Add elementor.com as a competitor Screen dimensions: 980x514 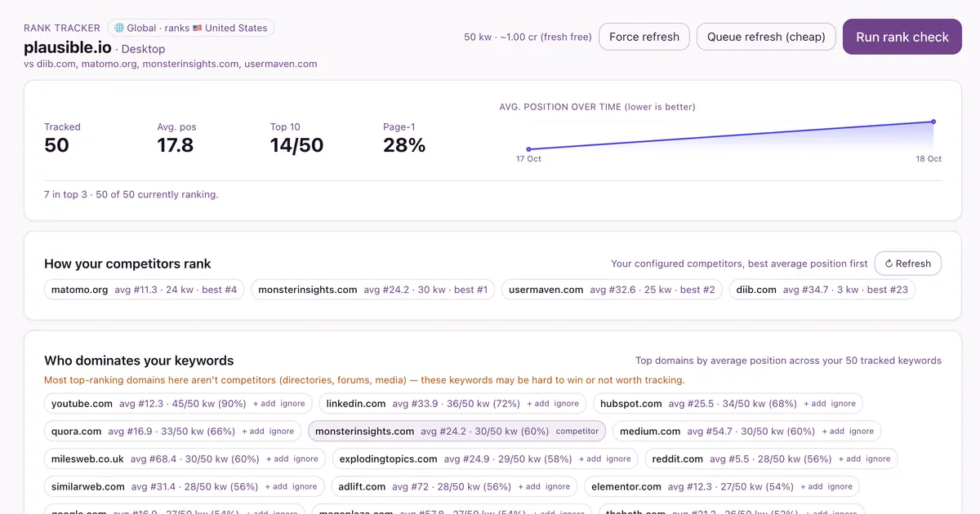tap(812, 487)
